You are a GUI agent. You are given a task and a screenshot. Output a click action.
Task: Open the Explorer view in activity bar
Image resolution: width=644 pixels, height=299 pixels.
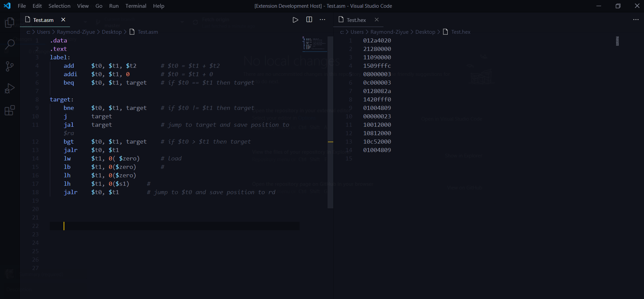pyautogui.click(x=10, y=23)
